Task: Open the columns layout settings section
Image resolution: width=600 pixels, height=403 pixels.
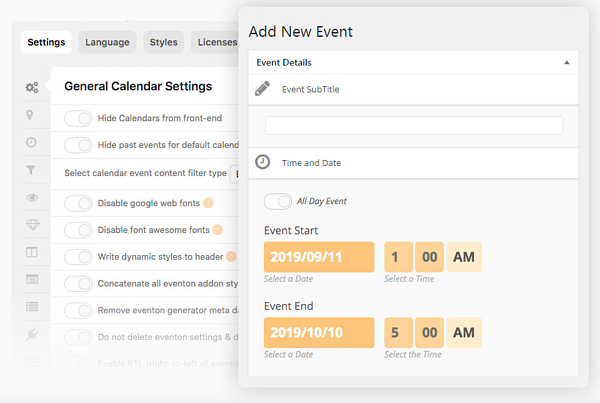Action: coord(32,252)
